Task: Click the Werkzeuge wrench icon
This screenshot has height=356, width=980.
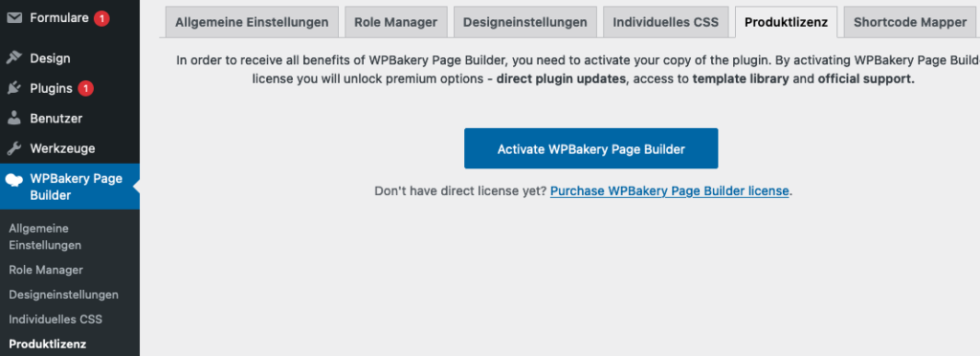Action: 13,148
